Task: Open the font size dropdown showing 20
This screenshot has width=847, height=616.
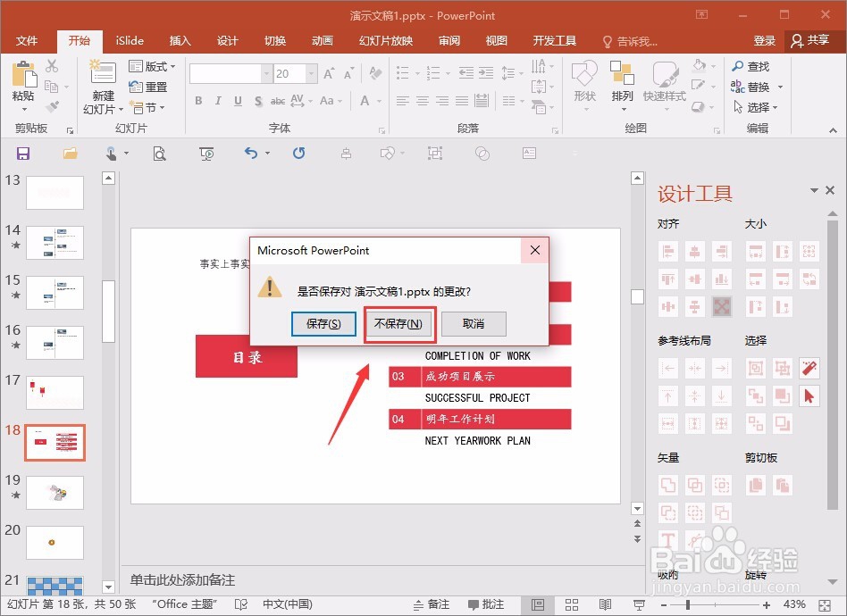Action: point(311,73)
